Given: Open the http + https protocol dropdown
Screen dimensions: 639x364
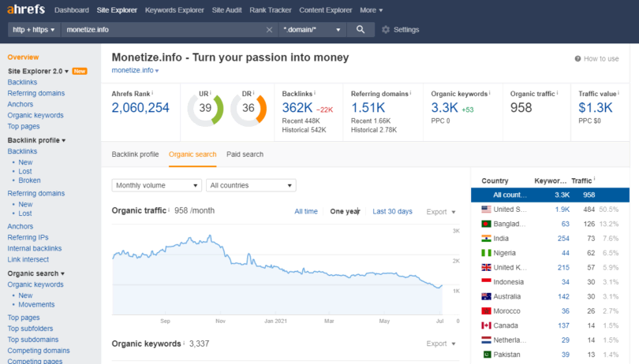Looking at the screenshot, I should coord(34,30).
